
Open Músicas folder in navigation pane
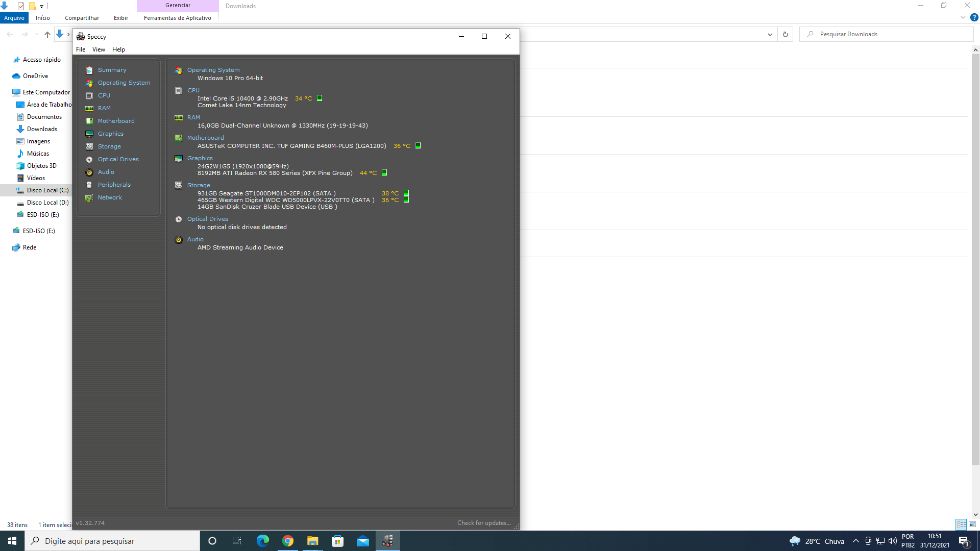38,154
